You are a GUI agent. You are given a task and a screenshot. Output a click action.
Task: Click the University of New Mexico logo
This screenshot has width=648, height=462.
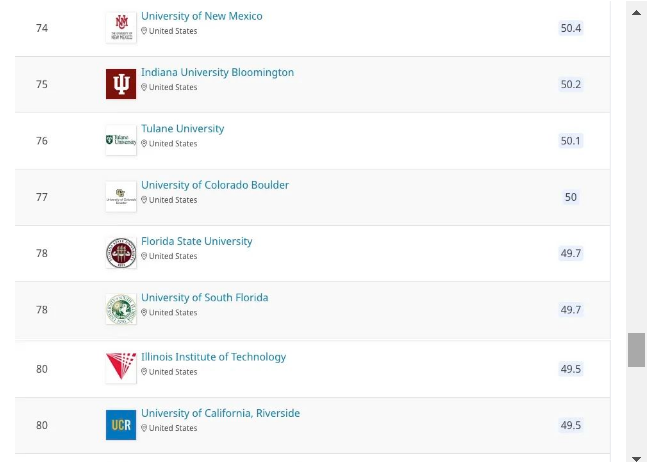(x=121, y=28)
